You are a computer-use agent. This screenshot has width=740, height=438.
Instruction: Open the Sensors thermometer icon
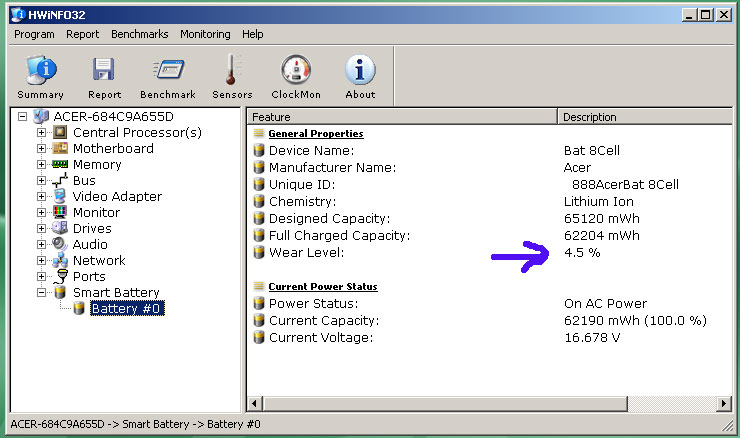click(232, 69)
